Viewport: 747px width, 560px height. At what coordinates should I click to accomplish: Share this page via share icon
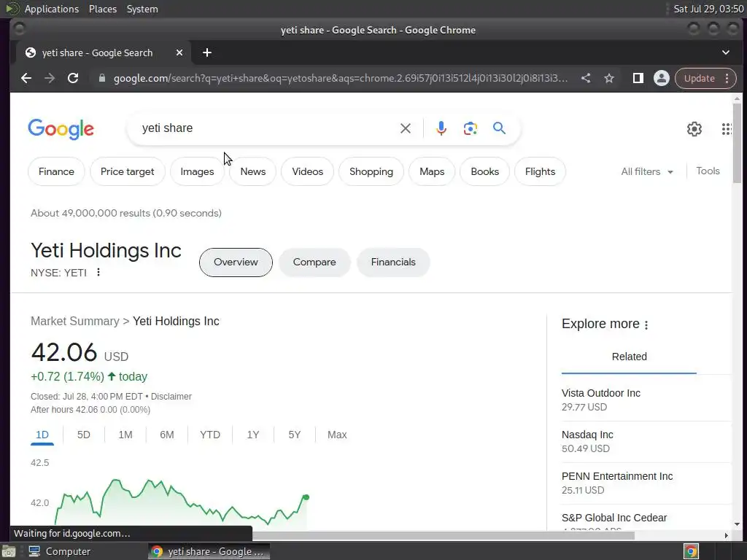(x=586, y=78)
